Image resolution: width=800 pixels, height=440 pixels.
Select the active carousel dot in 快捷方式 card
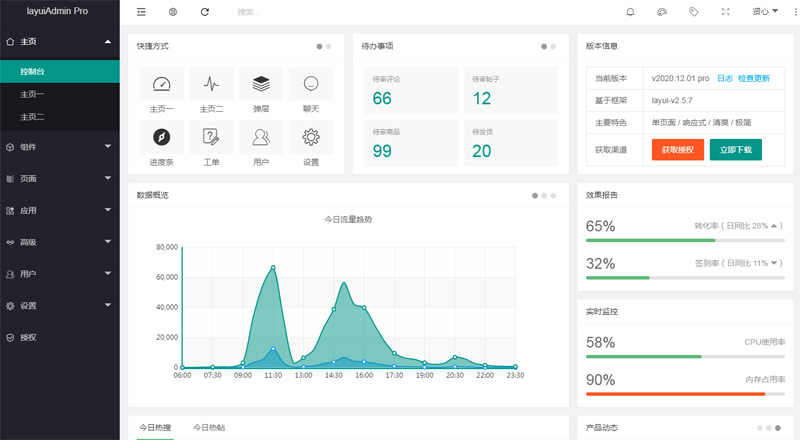[319, 46]
